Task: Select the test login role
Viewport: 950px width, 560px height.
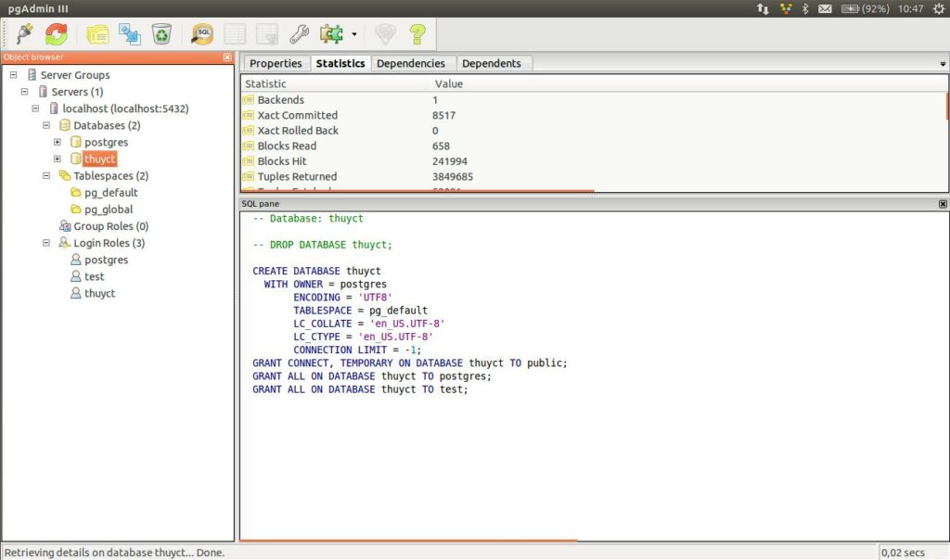Action: (94, 276)
